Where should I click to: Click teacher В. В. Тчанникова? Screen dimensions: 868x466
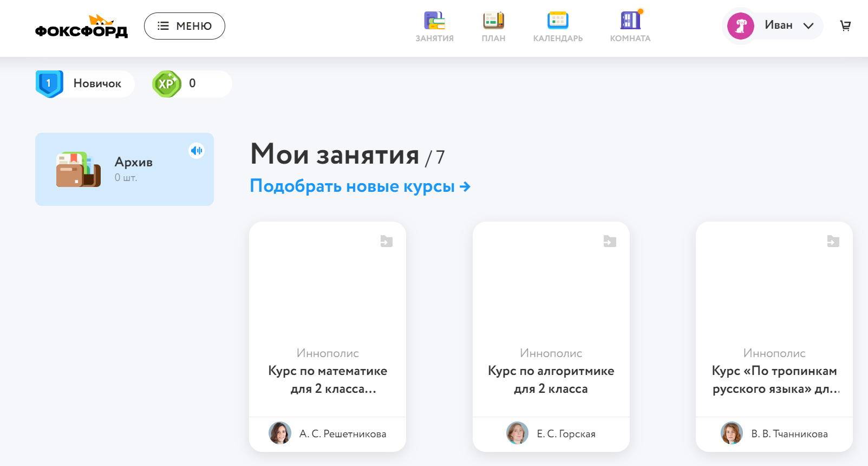click(x=789, y=434)
